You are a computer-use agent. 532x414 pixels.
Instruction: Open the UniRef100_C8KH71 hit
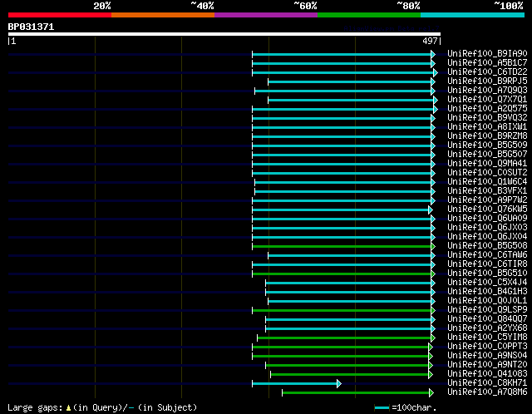pos(487,383)
